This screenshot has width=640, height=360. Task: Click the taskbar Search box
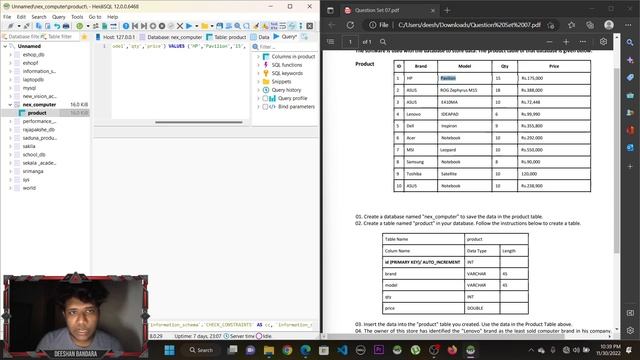[x=201, y=350]
